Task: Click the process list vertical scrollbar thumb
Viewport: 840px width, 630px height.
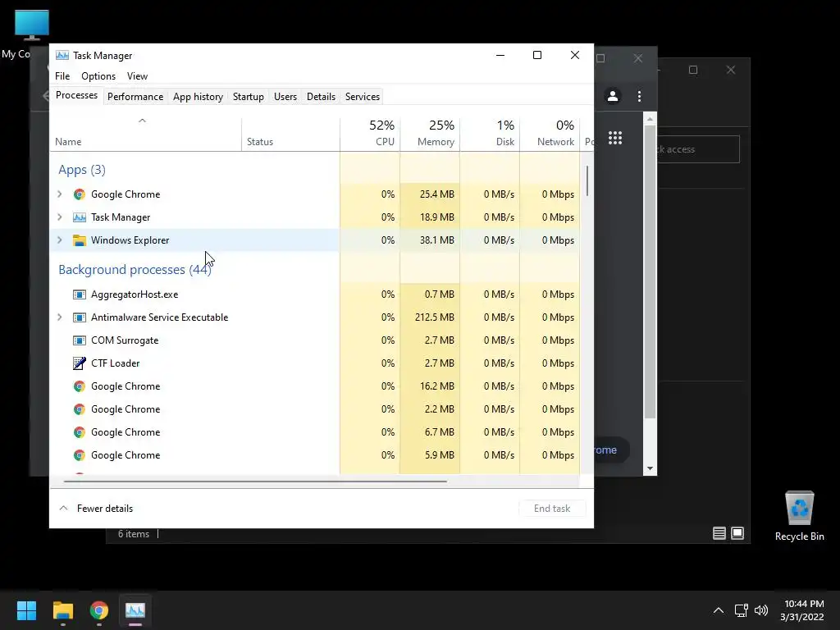Action: pos(587,181)
